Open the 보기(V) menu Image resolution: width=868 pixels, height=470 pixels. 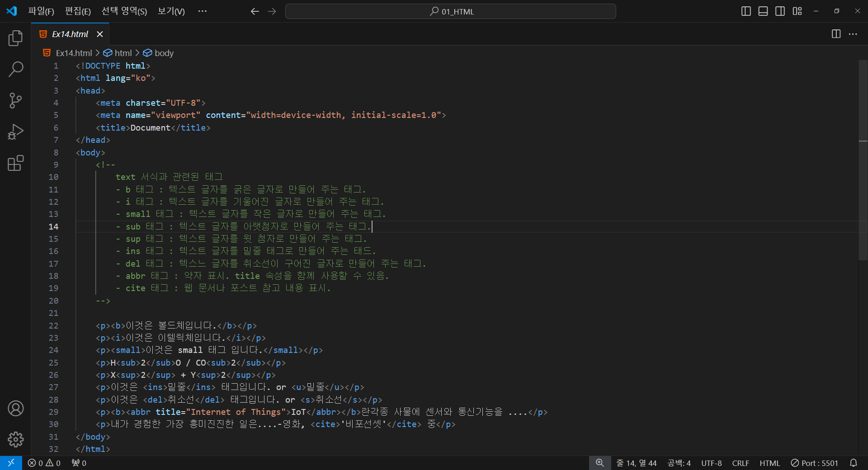click(x=171, y=11)
